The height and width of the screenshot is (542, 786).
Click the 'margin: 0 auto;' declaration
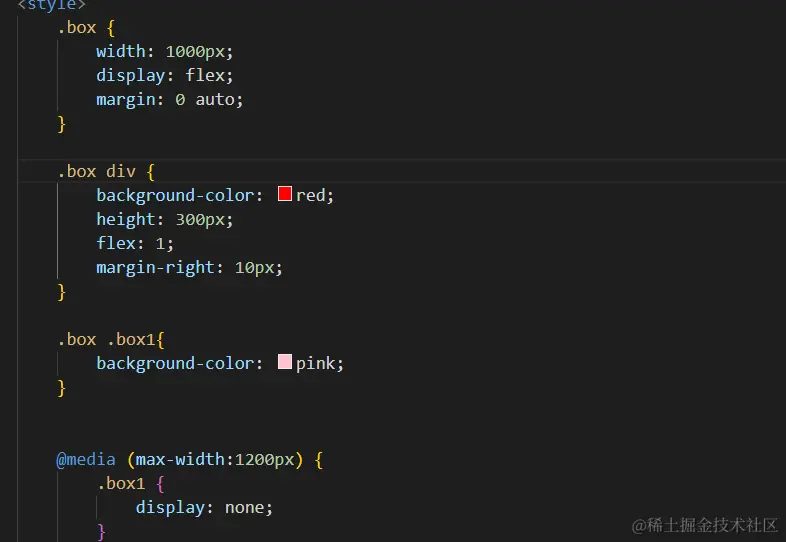(169, 100)
